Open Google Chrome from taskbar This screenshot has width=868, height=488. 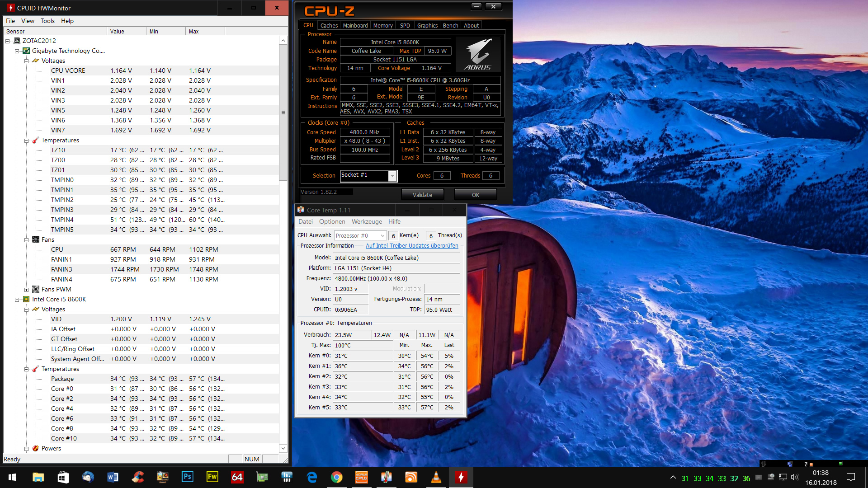click(336, 477)
